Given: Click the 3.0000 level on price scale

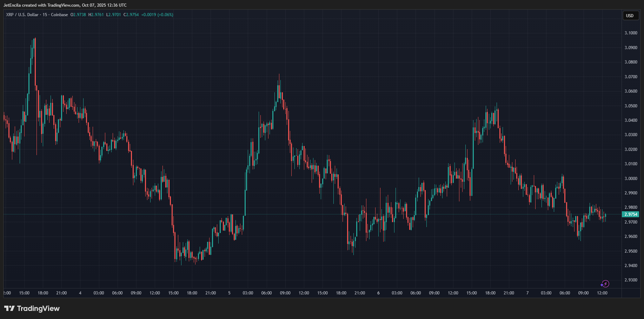Looking at the screenshot, I should 631,179.
